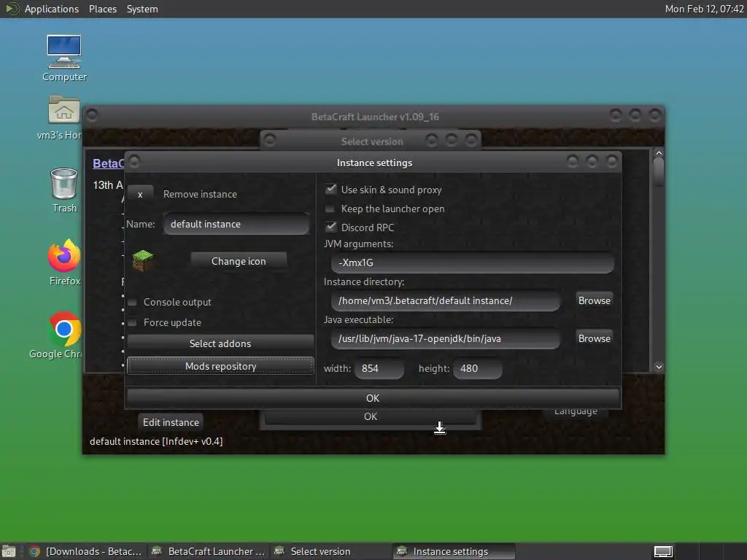The height and width of the screenshot is (560, 747).
Task: Click Edit instance in launcher window
Action: (x=171, y=422)
